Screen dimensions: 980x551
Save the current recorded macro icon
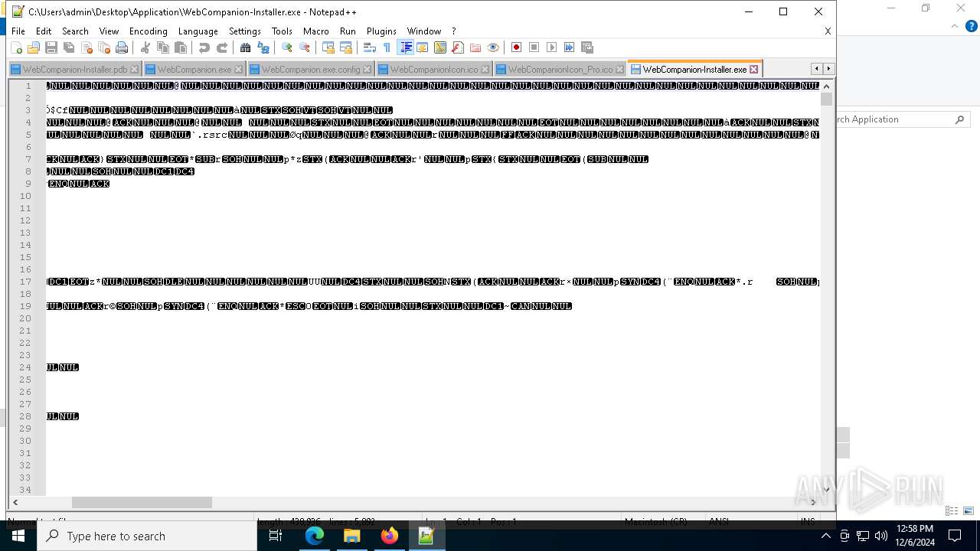click(x=587, y=47)
